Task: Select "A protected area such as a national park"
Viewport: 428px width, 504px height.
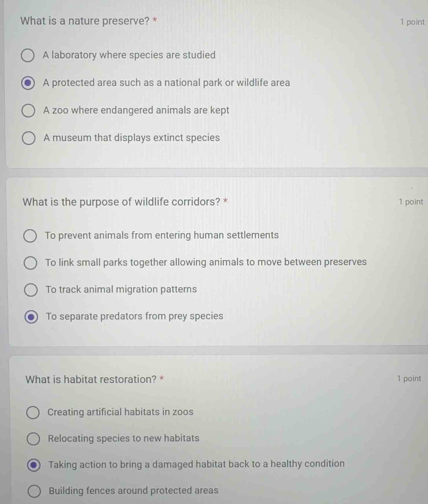Action: click(x=28, y=83)
